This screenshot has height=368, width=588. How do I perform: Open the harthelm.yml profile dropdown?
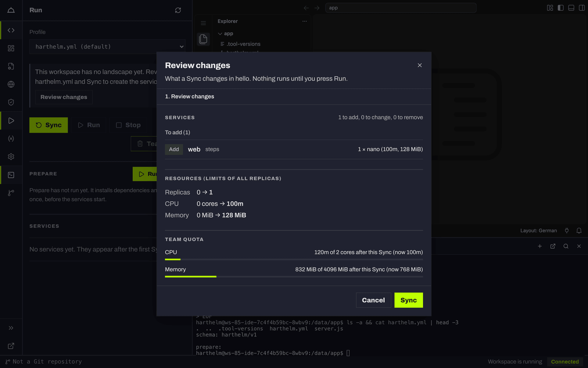[107, 47]
